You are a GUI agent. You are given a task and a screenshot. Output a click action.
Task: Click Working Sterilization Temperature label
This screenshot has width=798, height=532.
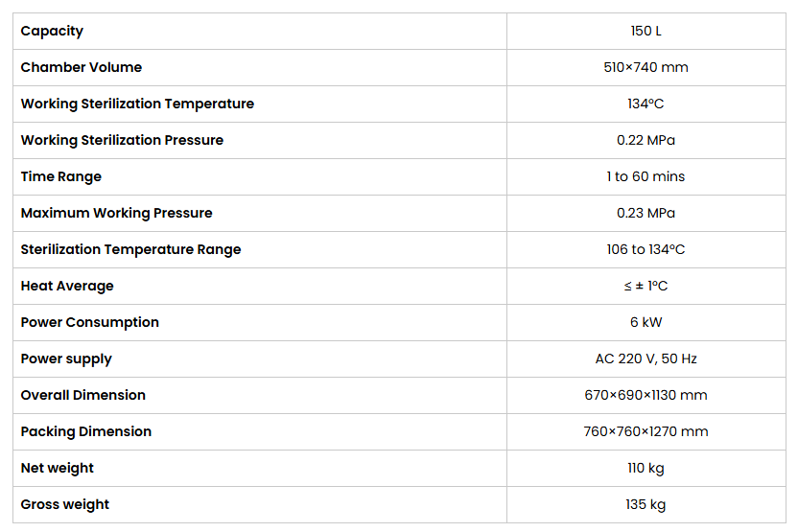(137, 104)
